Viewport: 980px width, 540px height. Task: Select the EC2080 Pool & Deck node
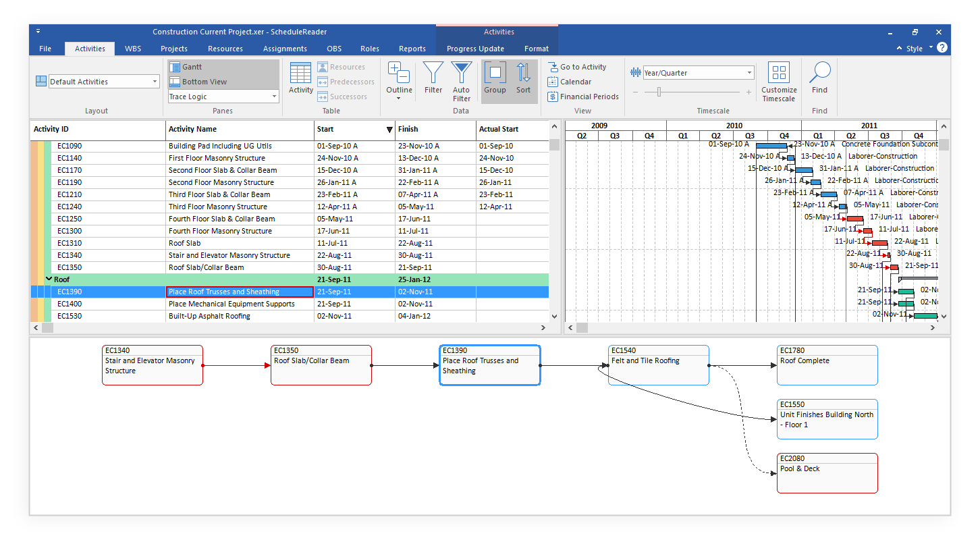827,473
